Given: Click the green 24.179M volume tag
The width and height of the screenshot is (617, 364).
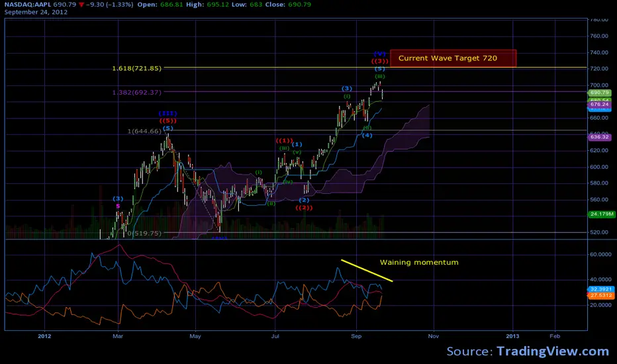Looking at the screenshot, I should pos(601,214).
